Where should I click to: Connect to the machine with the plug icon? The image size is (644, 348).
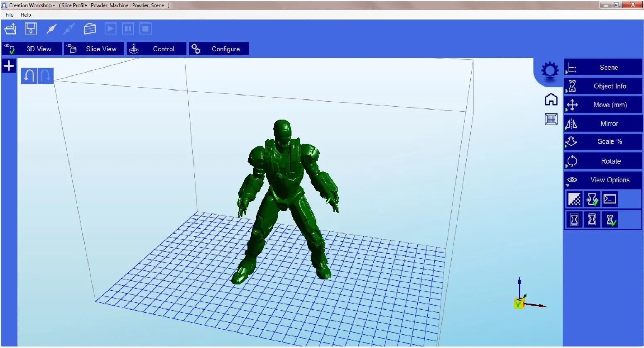tap(51, 29)
